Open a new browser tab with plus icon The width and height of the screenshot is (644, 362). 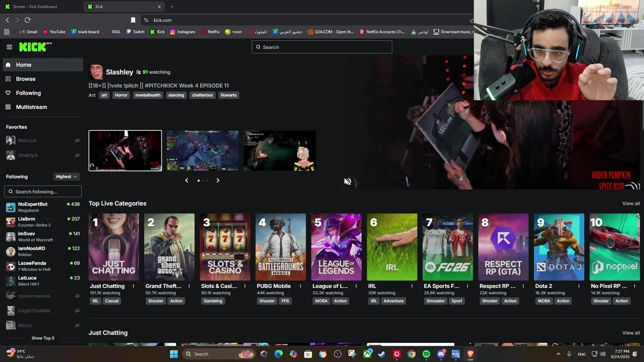pos(172,7)
